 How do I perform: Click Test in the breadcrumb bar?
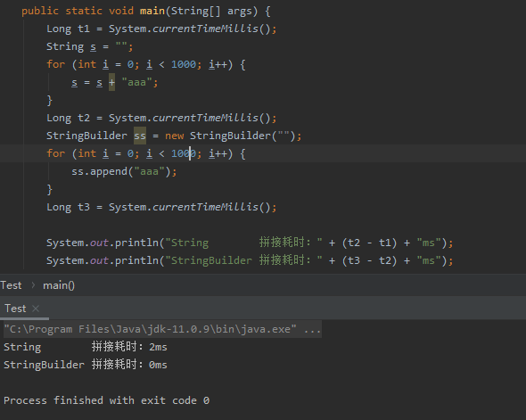(x=11, y=285)
